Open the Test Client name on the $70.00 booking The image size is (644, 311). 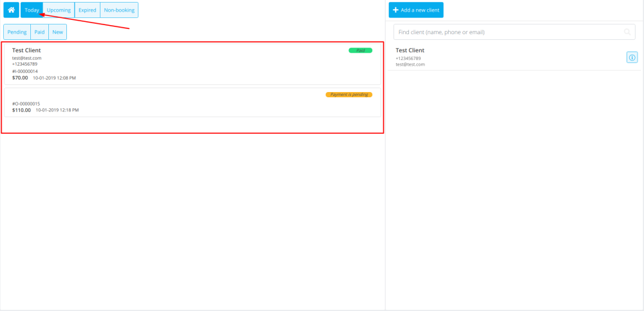point(26,50)
